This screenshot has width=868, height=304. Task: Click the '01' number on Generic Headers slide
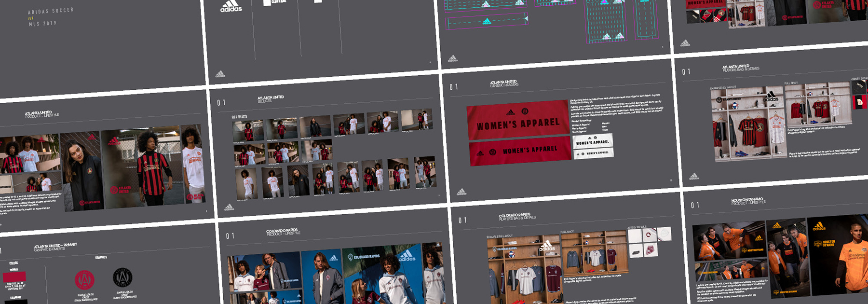click(454, 87)
